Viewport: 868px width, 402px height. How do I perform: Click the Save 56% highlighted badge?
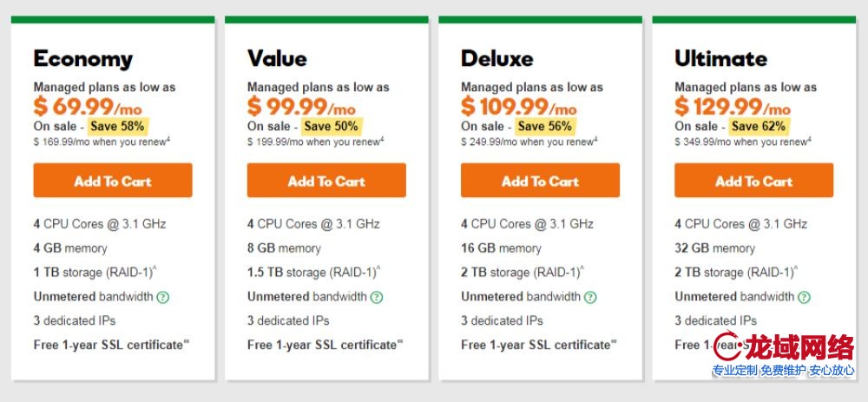[543, 127]
